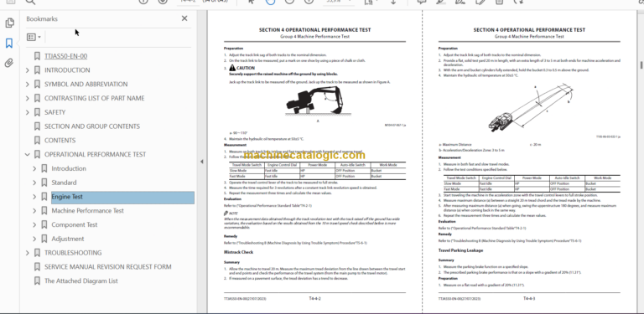
Task: Select the OPERATIONAL PERFORMANCE TEST bookmark
Action: (x=96, y=154)
